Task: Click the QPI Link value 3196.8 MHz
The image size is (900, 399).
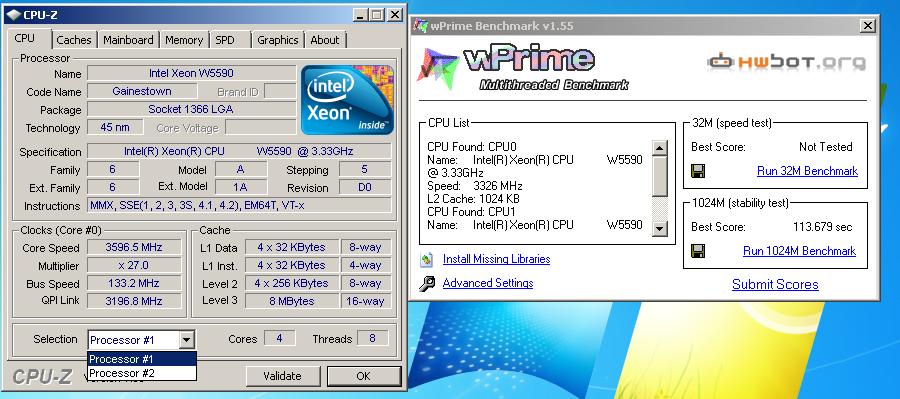Action: tap(134, 301)
